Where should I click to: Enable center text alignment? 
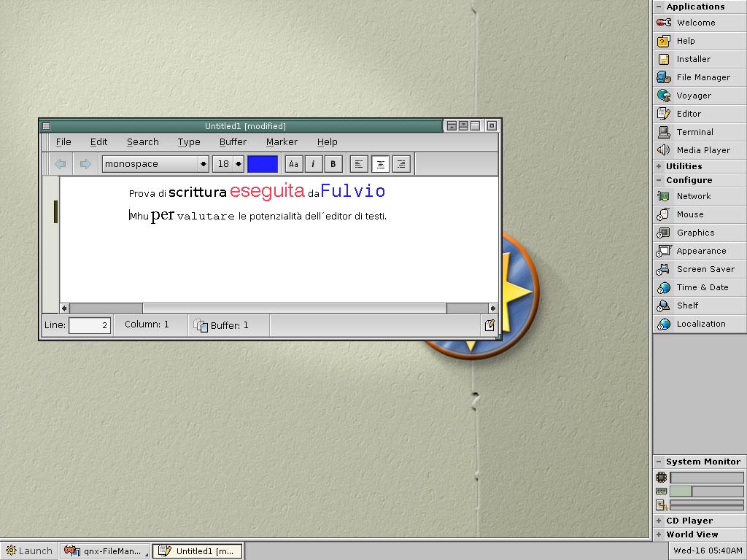pyautogui.click(x=380, y=164)
